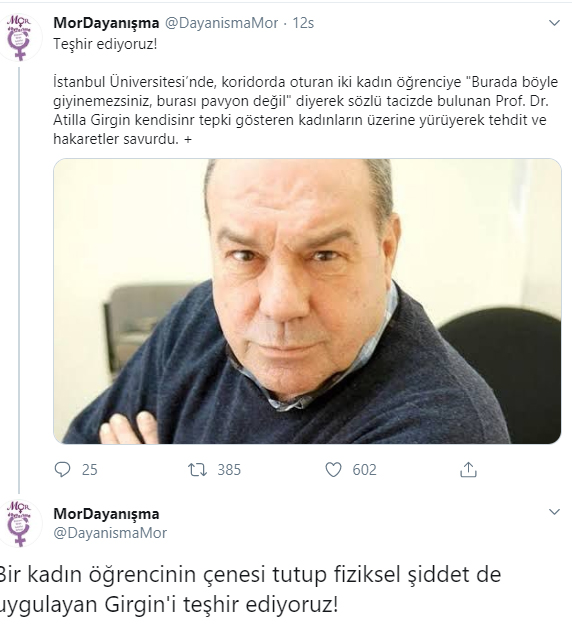Screen dimensions: 572x635
Task: Click the 'Teşhir ediyoruz!' heading text
Action: (x=105, y=44)
